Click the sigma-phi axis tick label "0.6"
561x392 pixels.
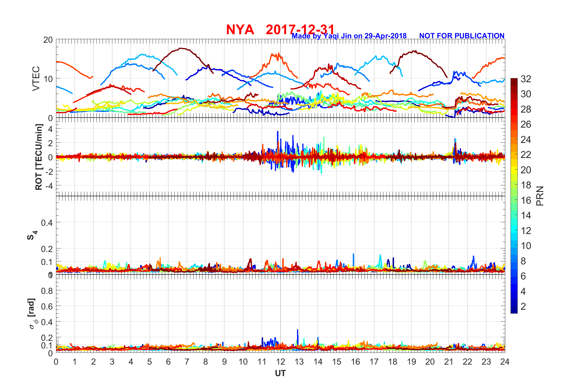click(x=47, y=307)
